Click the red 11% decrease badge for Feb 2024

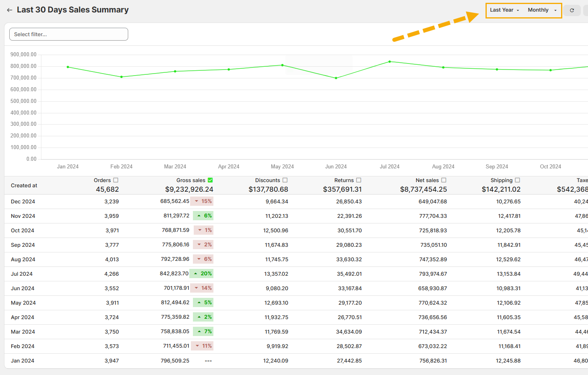pyautogui.click(x=202, y=346)
